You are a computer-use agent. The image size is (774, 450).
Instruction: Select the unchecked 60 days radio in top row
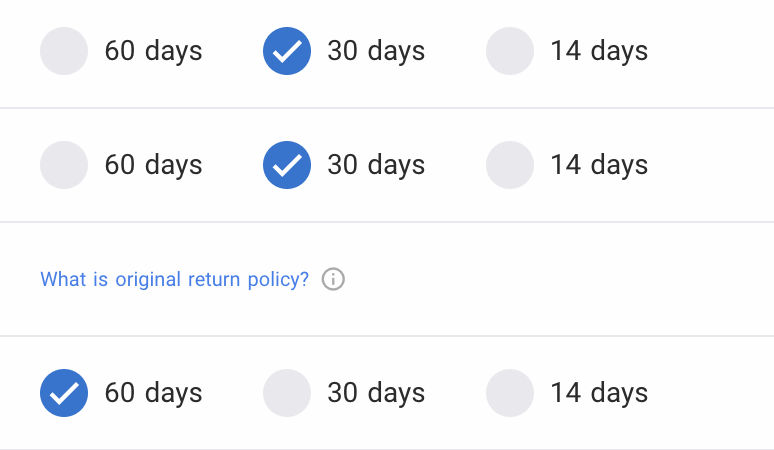[x=64, y=51]
